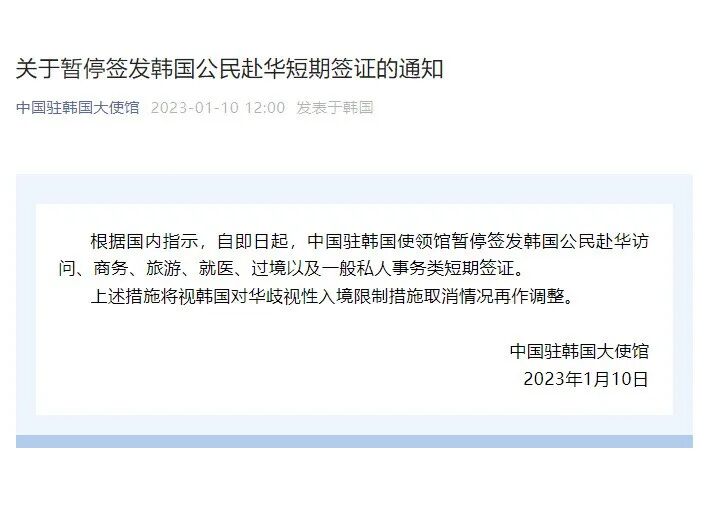Click the date 2023年1月10日 at notice end
The height and width of the screenshot is (513, 714).
coord(586,379)
